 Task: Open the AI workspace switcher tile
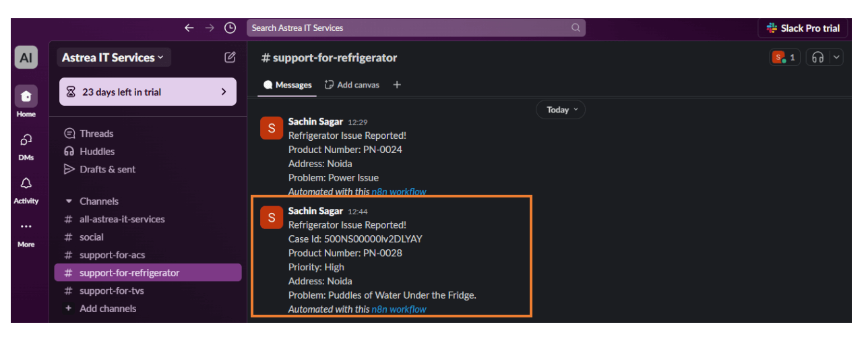coord(26,58)
